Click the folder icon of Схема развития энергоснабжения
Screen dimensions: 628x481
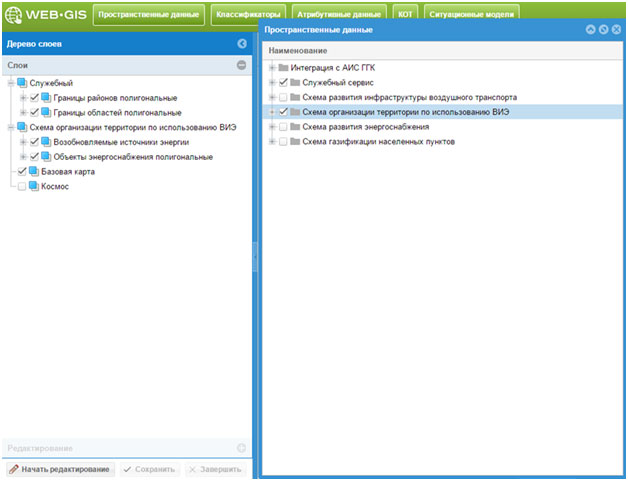click(295, 127)
